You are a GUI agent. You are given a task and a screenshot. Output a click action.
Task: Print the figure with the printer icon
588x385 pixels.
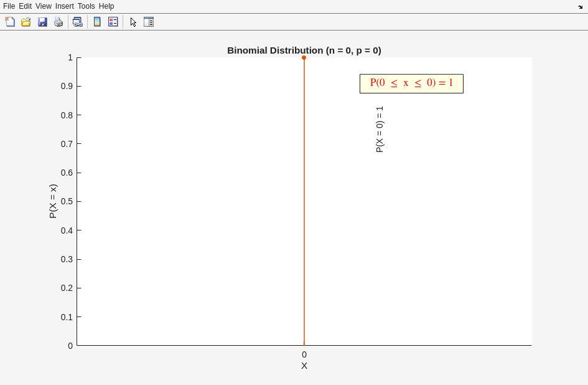click(58, 22)
